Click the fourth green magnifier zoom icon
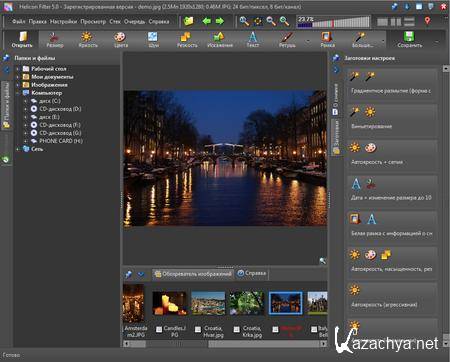Screen dimensions: 450x362 pos(284,21)
